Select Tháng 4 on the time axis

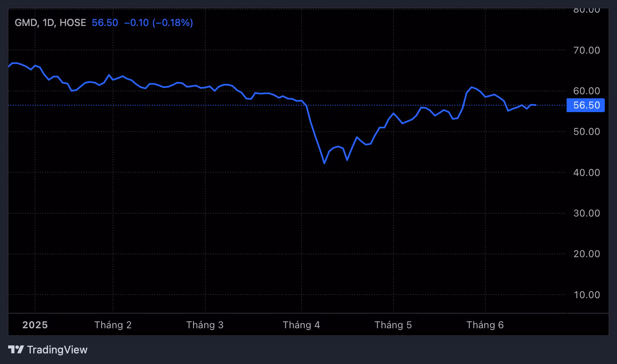coord(301,325)
